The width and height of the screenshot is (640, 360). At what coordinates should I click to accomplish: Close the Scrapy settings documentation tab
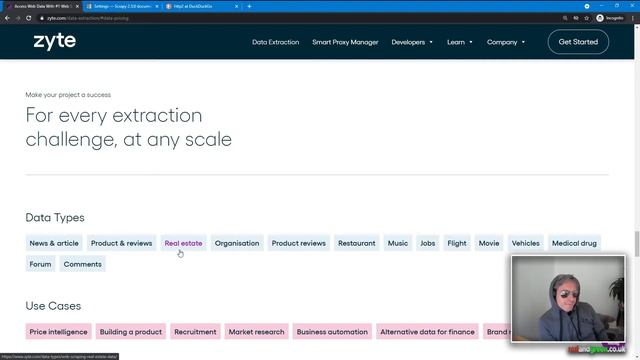[x=157, y=7]
